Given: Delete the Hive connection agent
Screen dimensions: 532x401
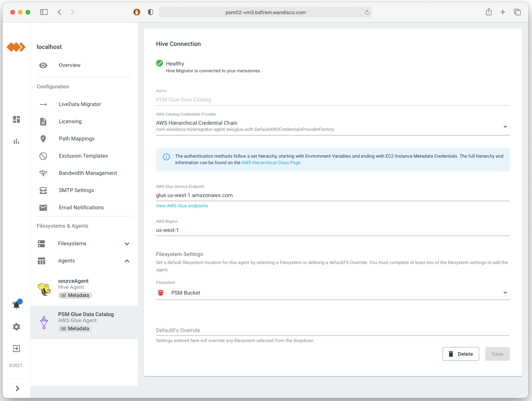Looking at the screenshot, I should [461, 354].
